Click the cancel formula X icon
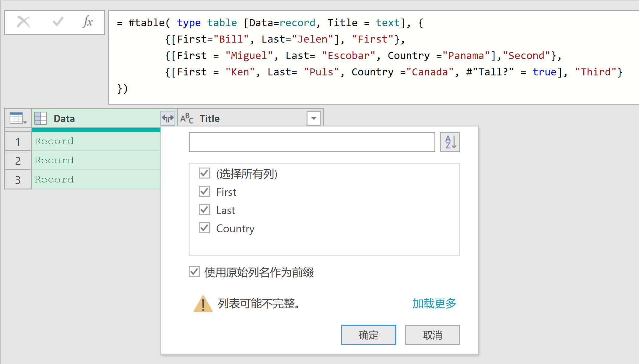639x364 pixels. click(x=23, y=22)
